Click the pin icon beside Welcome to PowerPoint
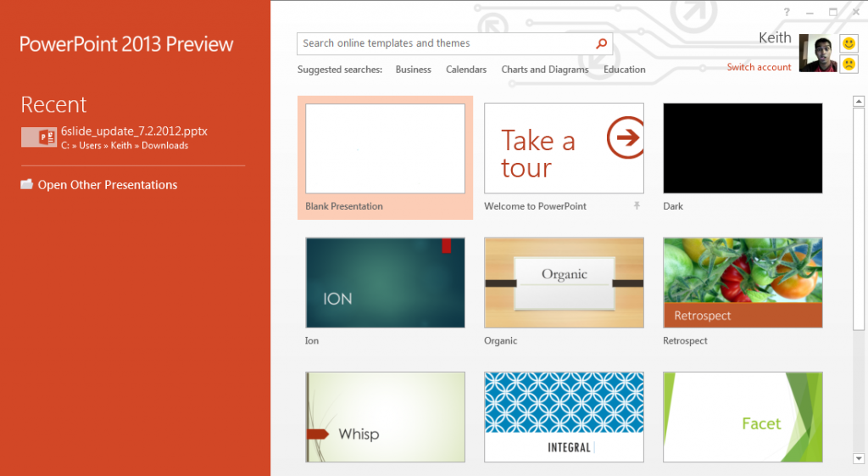Viewport: 868px width, 476px height. tap(637, 205)
